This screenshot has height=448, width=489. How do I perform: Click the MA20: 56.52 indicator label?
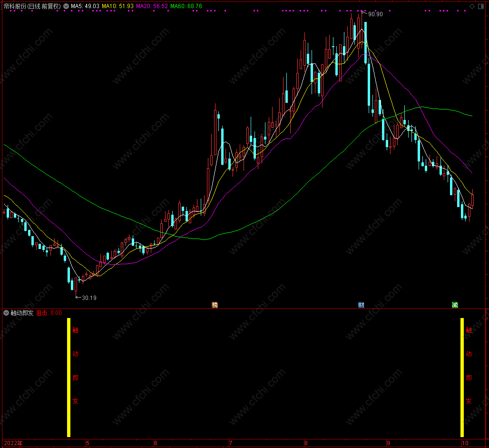point(152,6)
